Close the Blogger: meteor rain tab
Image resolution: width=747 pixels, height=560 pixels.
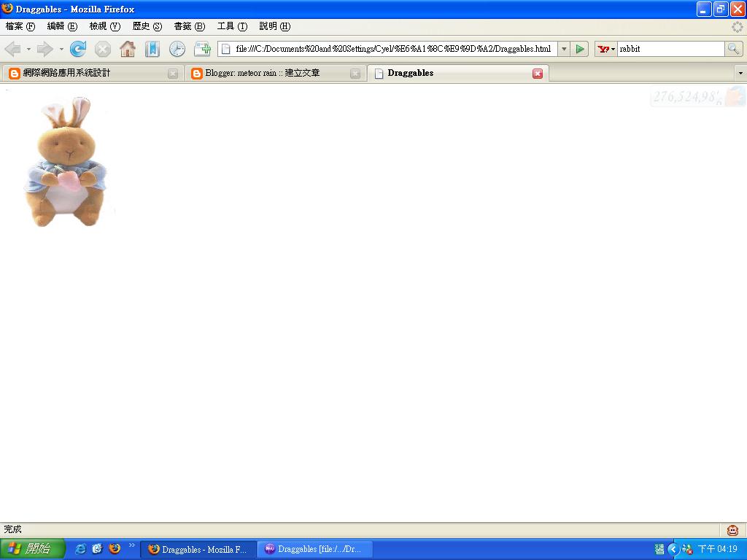coord(355,74)
